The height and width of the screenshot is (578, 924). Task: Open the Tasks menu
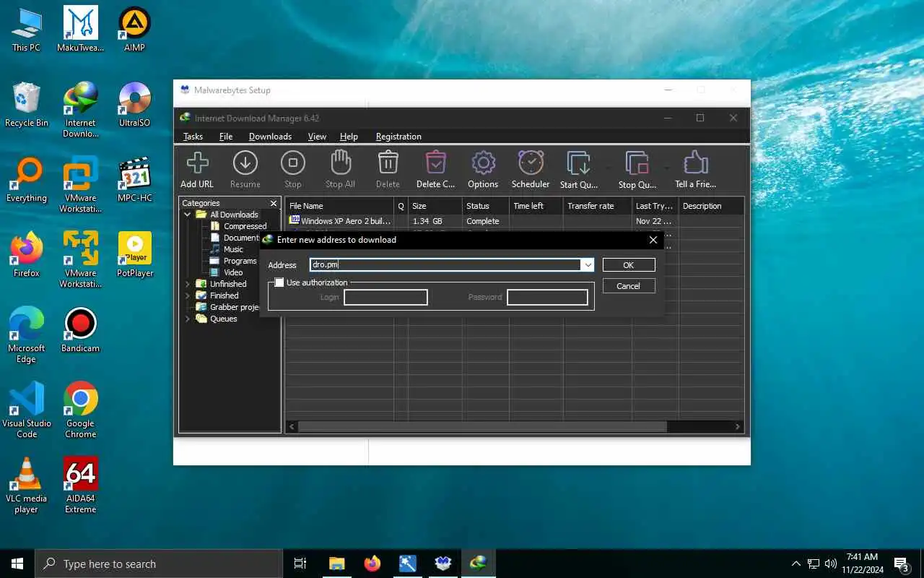[x=193, y=137]
